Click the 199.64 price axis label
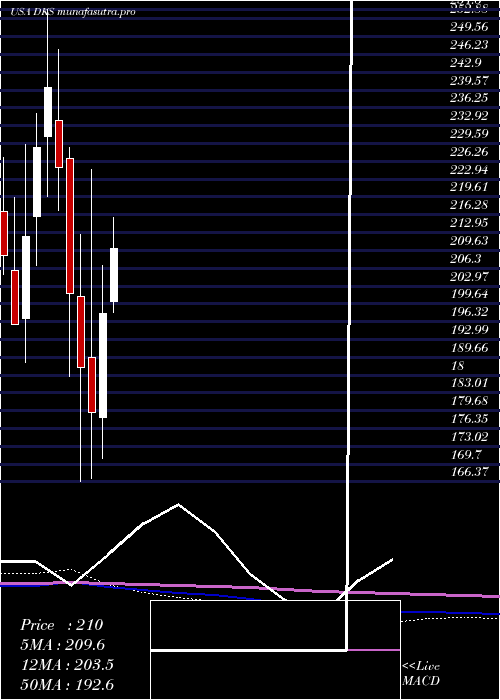This screenshot has height=700, width=500. pyautogui.click(x=469, y=295)
